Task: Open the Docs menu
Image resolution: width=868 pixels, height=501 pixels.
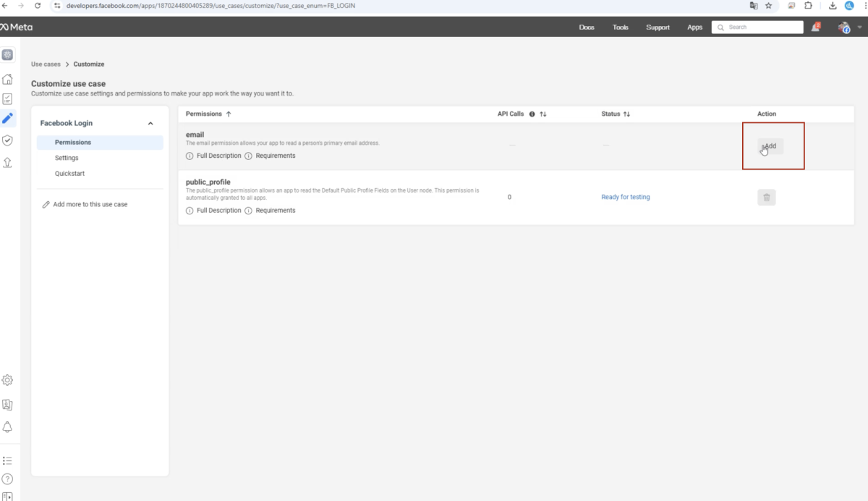Action: [587, 28]
